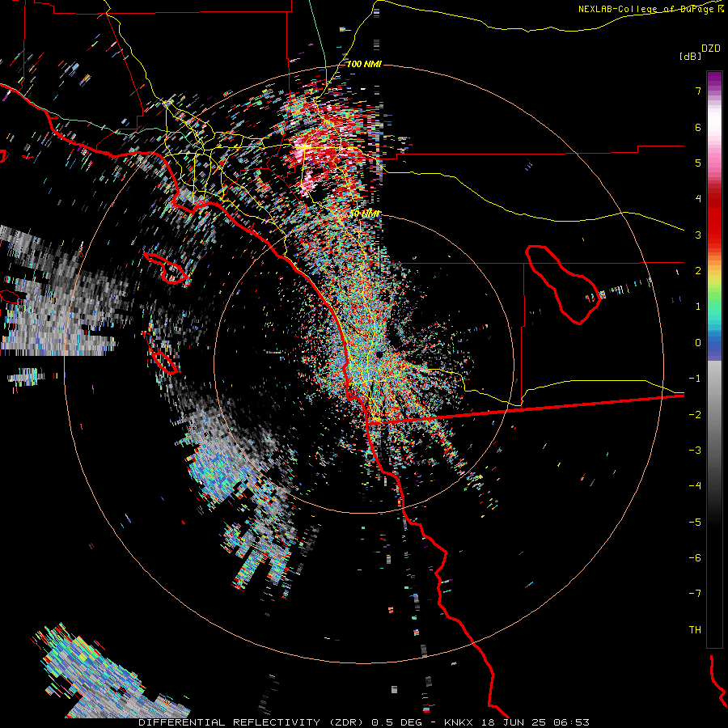The image size is (728, 728).
Task: Click the "TH" label on the scale
Action: click(x=695, y=630)
